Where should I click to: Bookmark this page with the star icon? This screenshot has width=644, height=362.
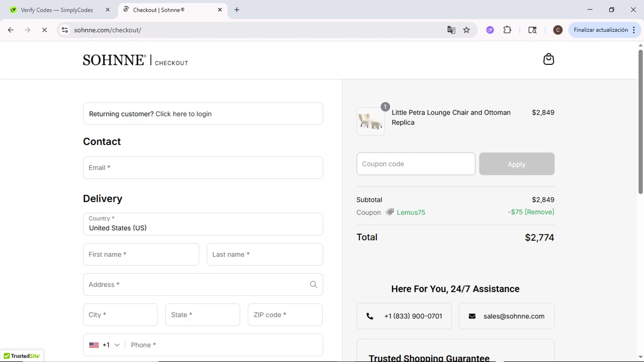(x=466, y=30)
